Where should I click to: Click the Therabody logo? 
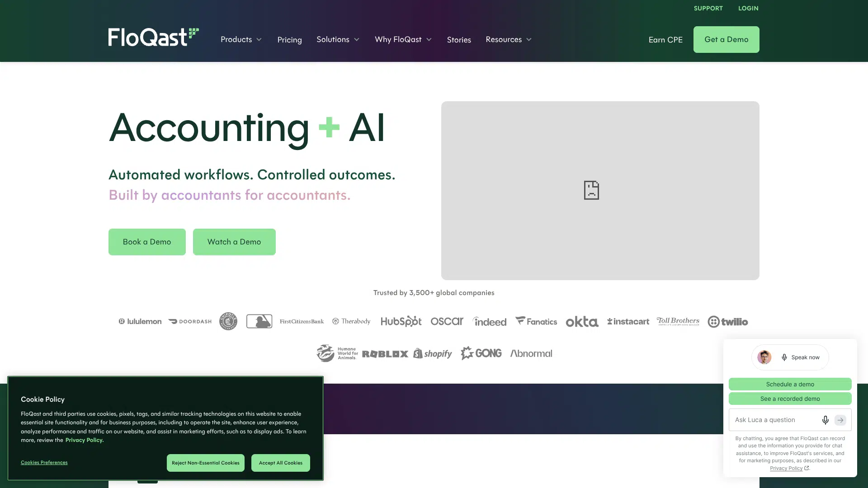pyautogui.click(x=351, y=321)
